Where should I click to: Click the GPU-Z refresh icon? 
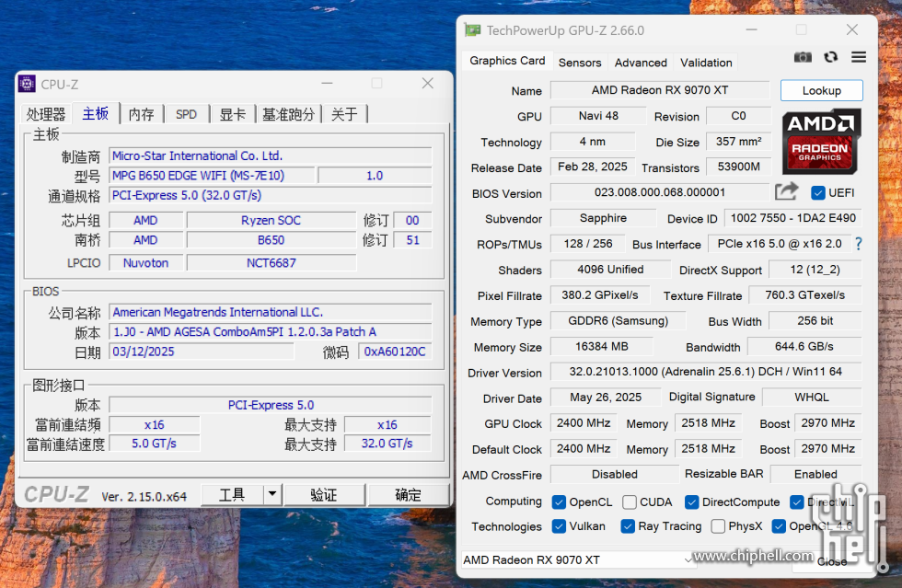(830, 57)
